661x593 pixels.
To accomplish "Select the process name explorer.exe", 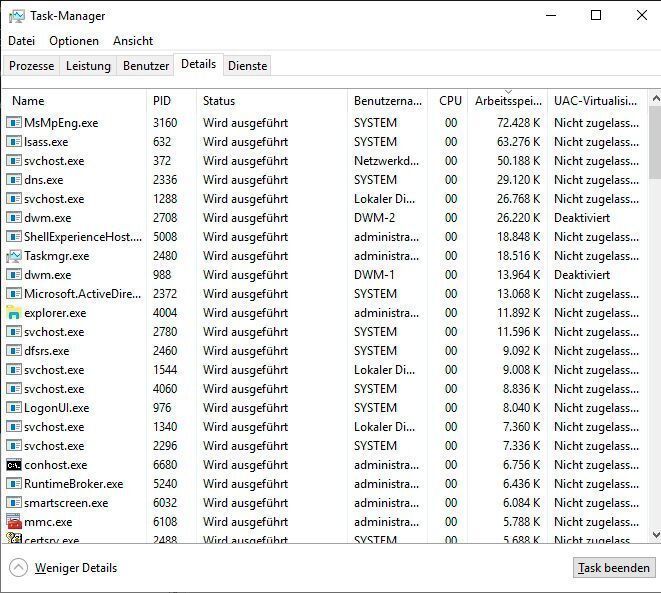I will (x=55, y=313).
